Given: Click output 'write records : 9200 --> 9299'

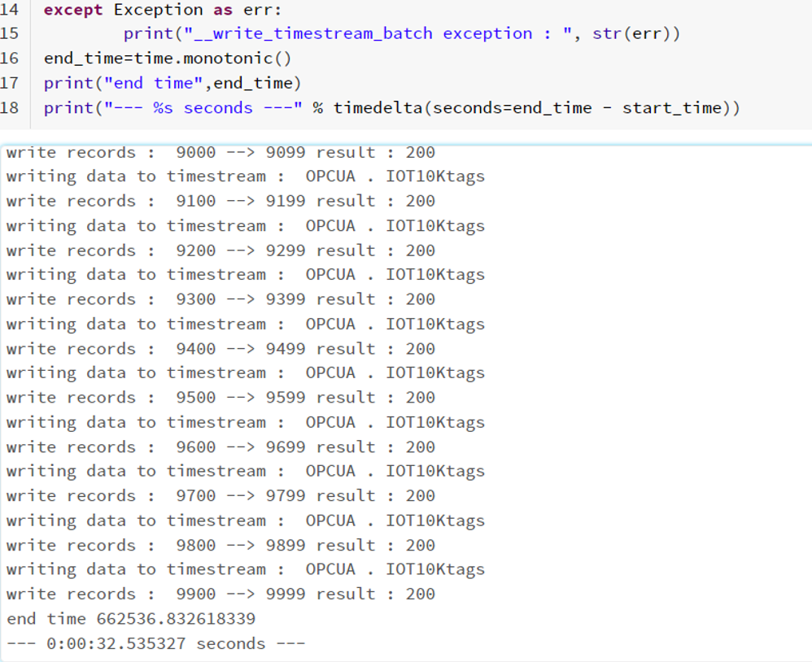Looking at the screenshot, I should [220, 251].
